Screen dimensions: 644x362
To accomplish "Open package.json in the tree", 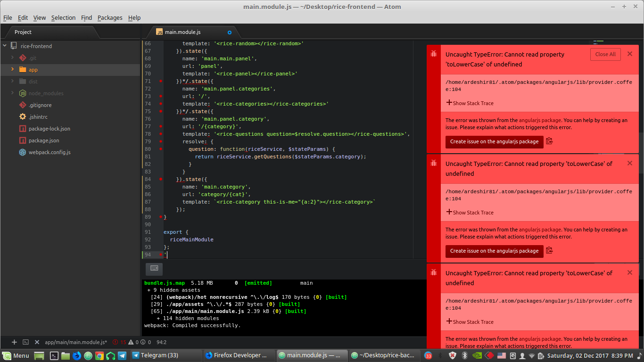I will click(44, 140).
